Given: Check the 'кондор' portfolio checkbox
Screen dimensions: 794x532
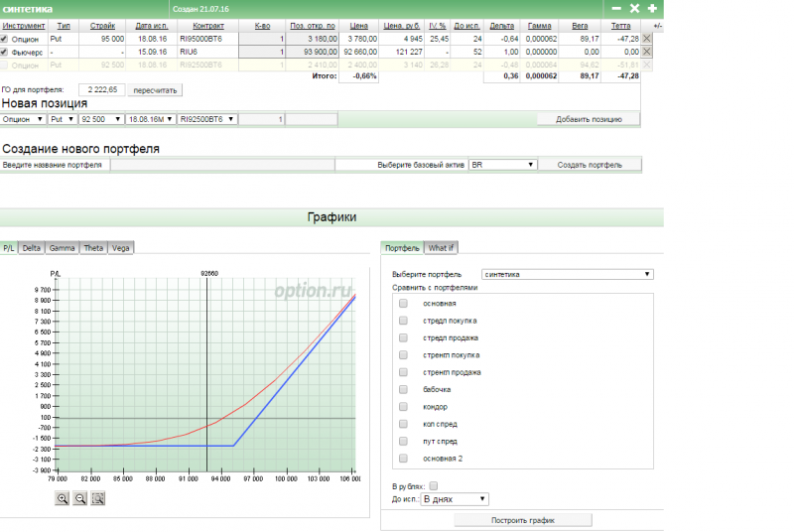Looking at the screenshot, I should (403, 407).
